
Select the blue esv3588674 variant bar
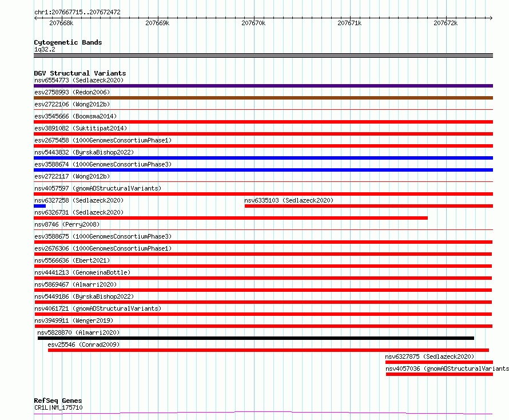(x=263, y=170)
